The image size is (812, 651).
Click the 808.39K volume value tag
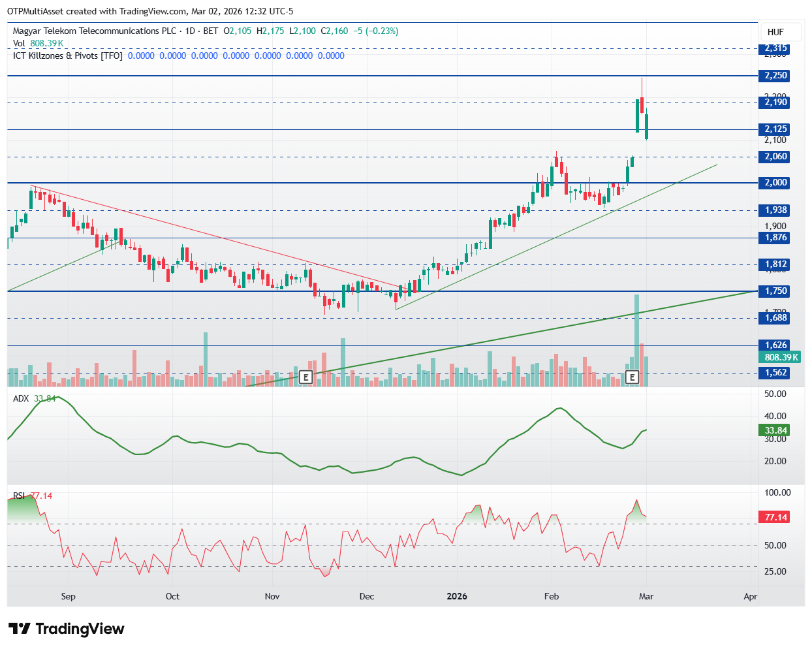coord(780,357)
